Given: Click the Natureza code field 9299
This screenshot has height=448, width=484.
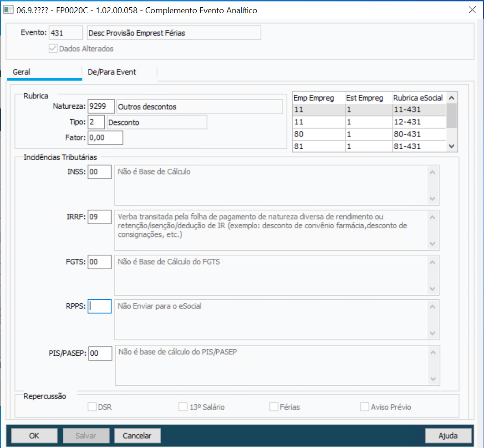Looking at the screenshot, I should 101,106.
